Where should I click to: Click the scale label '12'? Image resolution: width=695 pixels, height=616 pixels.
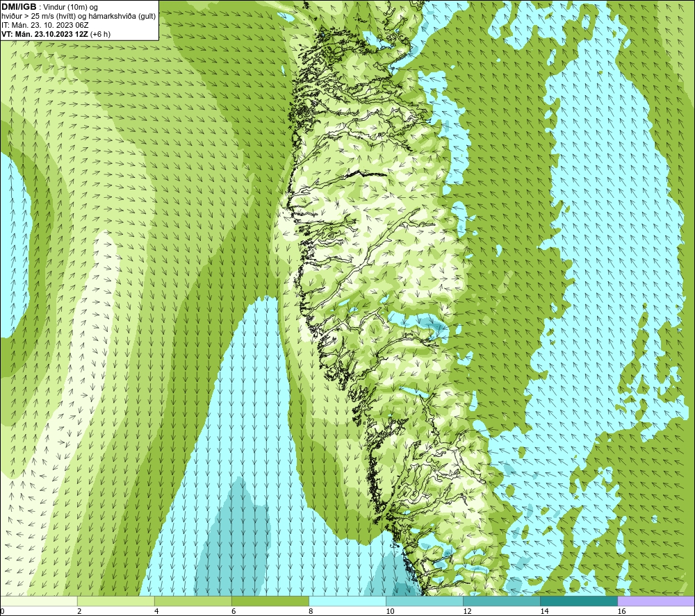click(x=467, y=612)
